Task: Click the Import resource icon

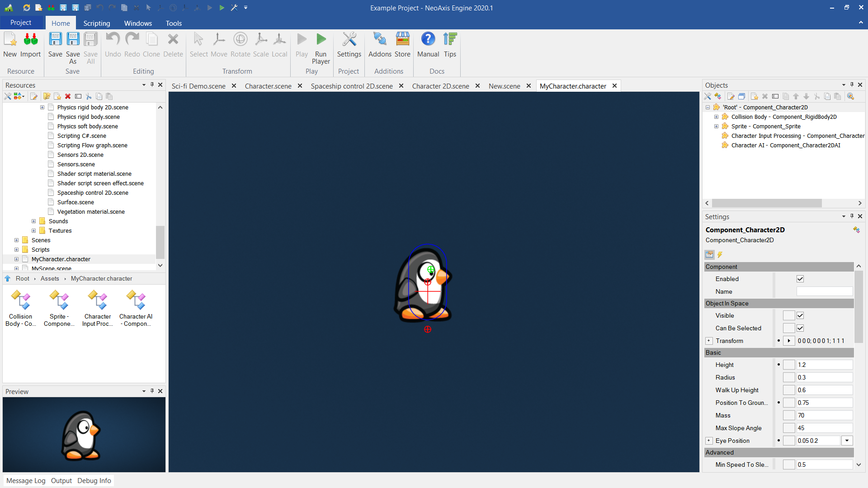Action: tap(30, 43)
